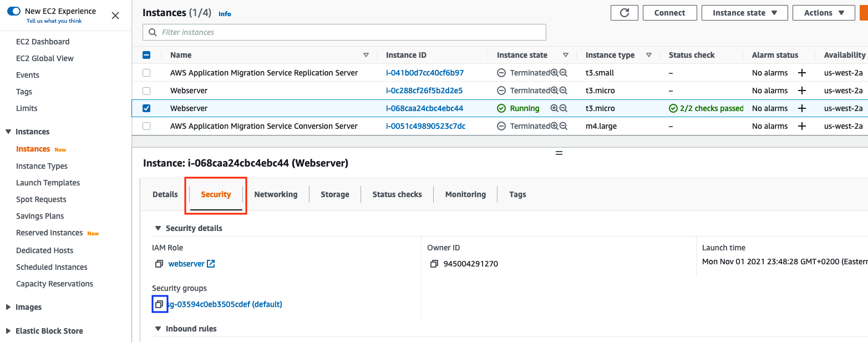The image size is (868, 342).
Task: Open Savings Plans in sidebar
Action: point(40,216)
